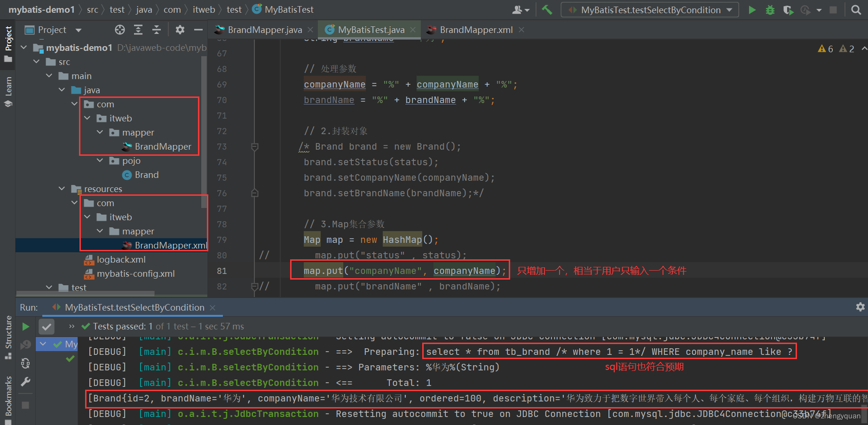The image size is (868, 425).
Task: Open the run configuration dropdown
Action: coord(649,10)
